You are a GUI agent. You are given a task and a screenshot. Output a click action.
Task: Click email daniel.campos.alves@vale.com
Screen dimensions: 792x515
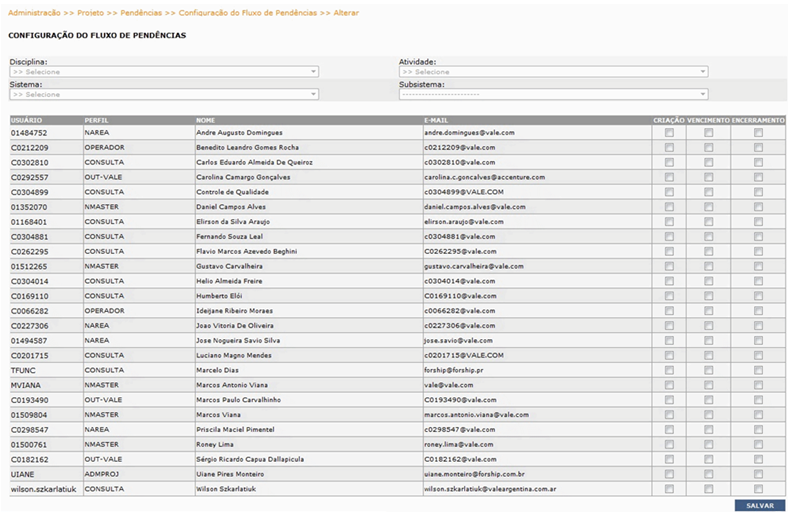click(x=475, y=207)
